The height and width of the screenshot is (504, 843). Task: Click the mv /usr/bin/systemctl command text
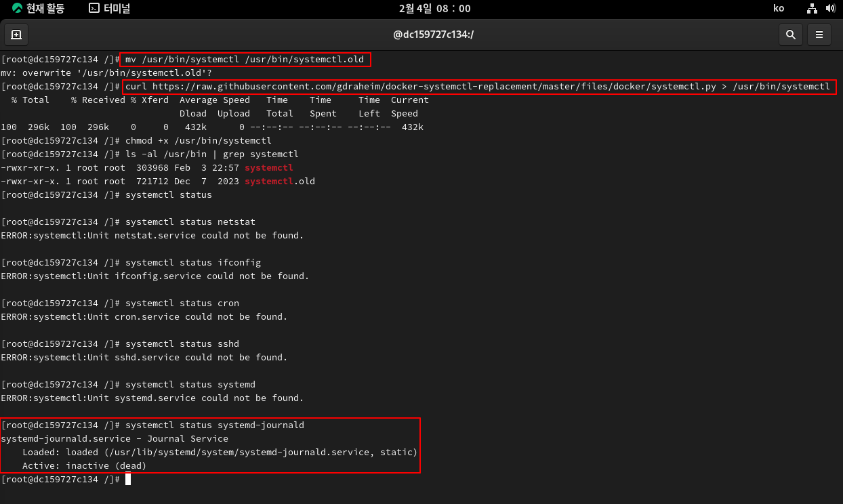click(245, 60)
